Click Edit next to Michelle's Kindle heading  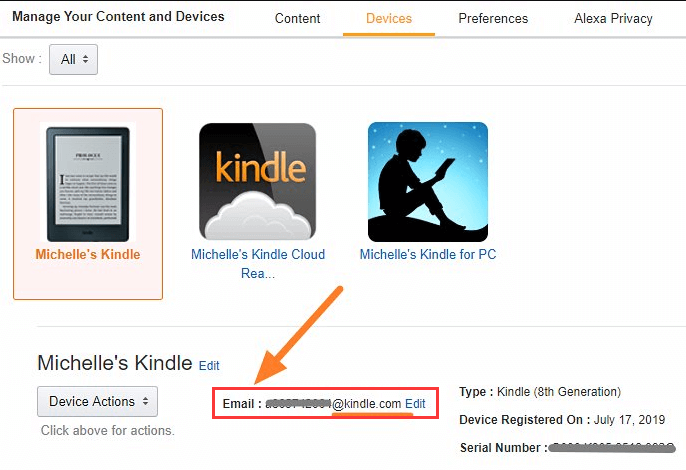[209, 365]
